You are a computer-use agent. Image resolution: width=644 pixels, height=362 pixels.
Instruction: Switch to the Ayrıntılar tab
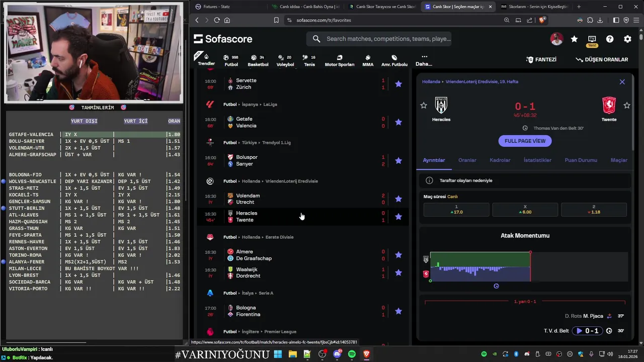pos(434,160)
